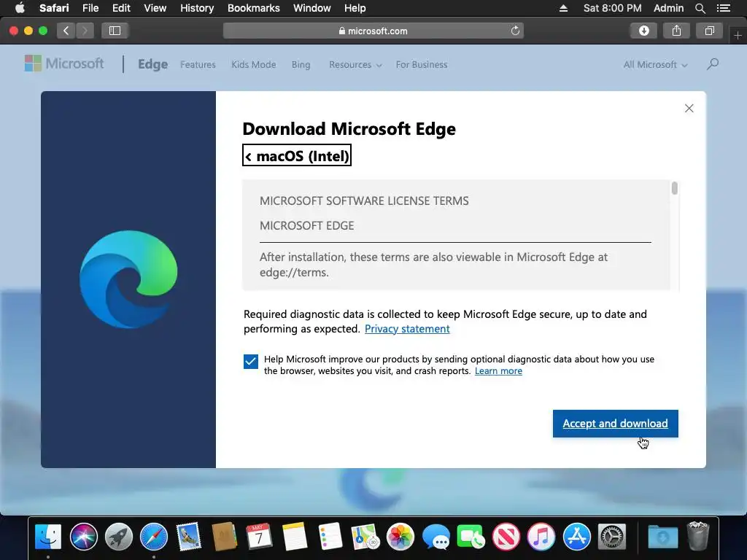Open the File menu
The width and height of the screenshot is (747, 560).
90,8
